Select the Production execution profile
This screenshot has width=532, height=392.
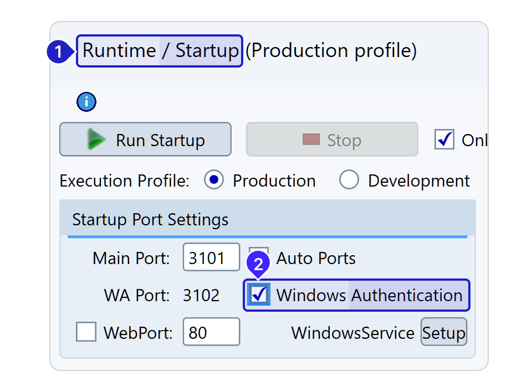pyautogui.click(x=214, y=180)
